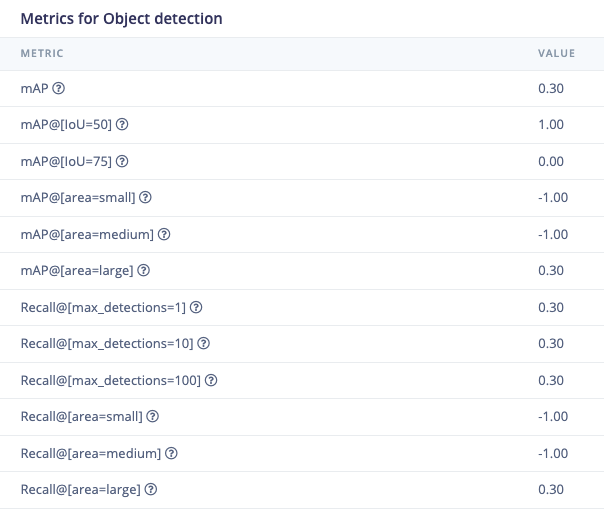Click the help icon next to mAP
The width and height of the screenshot is (604, 519).
[59, 88]
